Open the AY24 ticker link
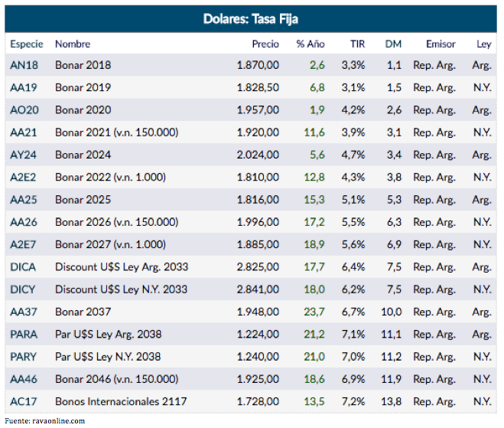 24,155
